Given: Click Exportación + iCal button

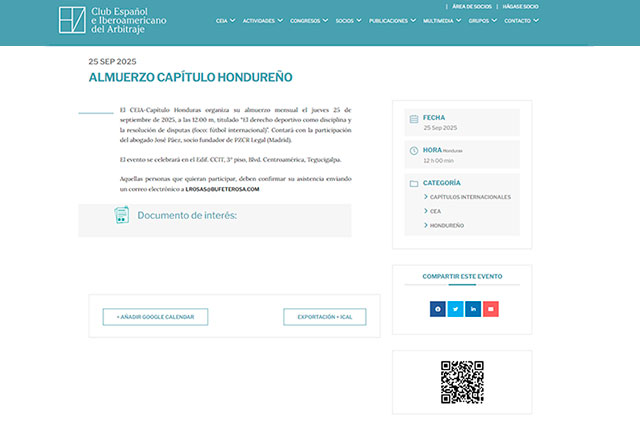Looking at the screenshot, I should pyautogui.click(x=325, y=317).
